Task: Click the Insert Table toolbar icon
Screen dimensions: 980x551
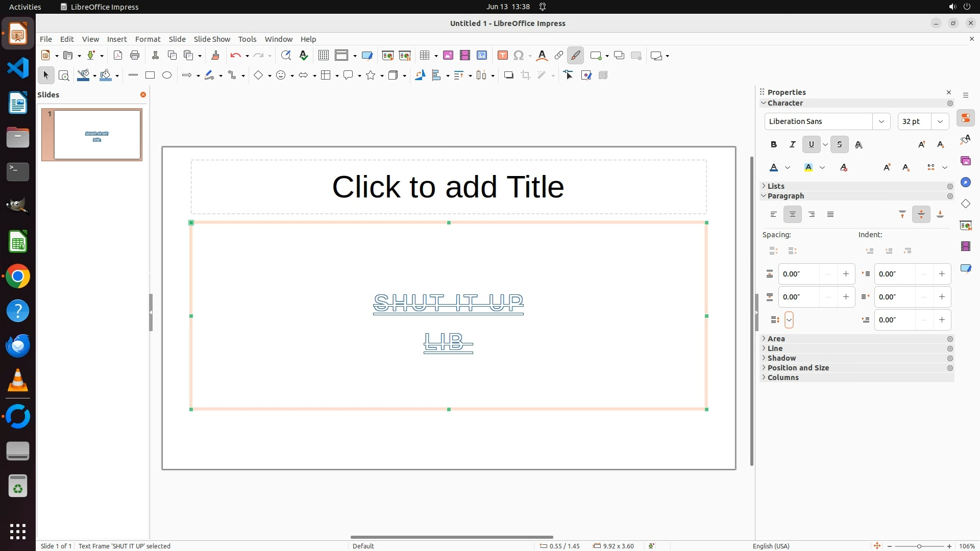Action: pos(425,56)
